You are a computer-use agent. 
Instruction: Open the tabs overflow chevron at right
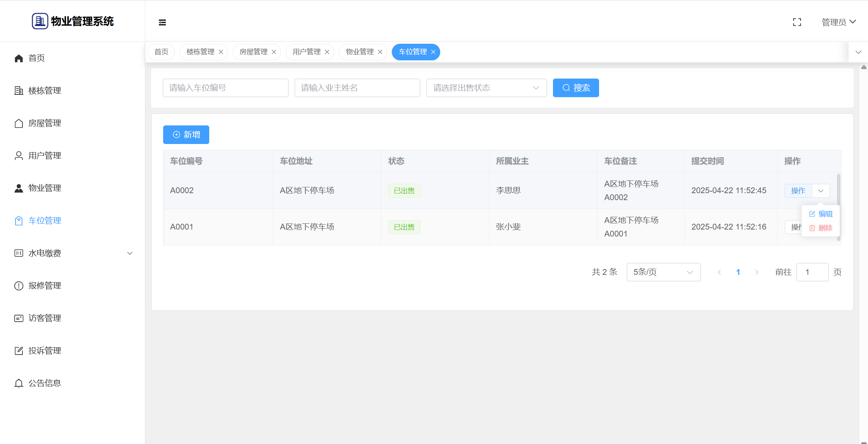point(858,52)
